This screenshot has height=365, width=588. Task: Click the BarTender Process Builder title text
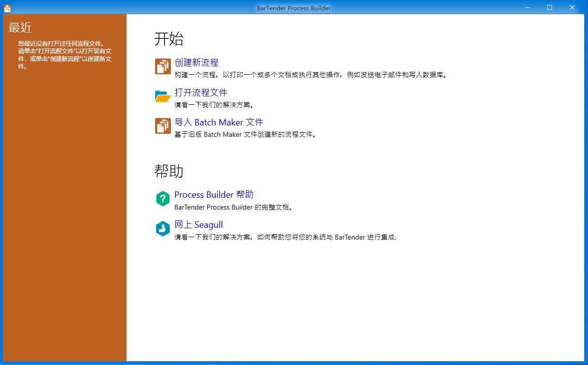tap(294, 8)
